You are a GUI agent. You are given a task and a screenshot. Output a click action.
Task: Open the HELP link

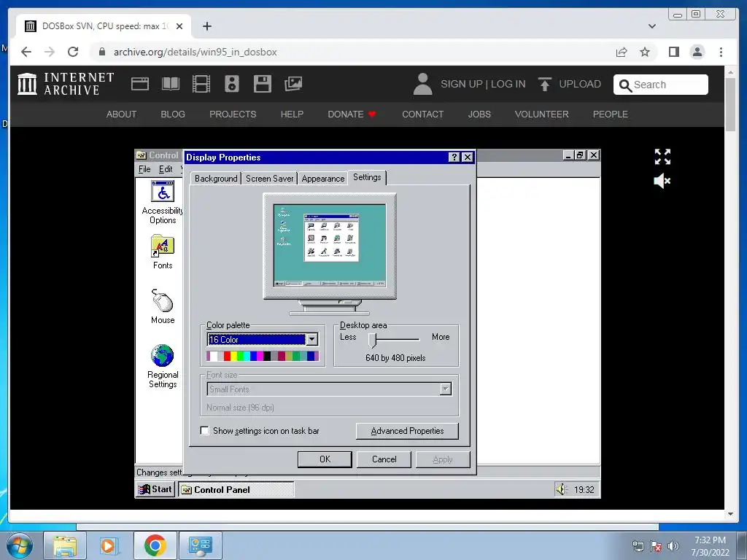click(x=292, y=114)
